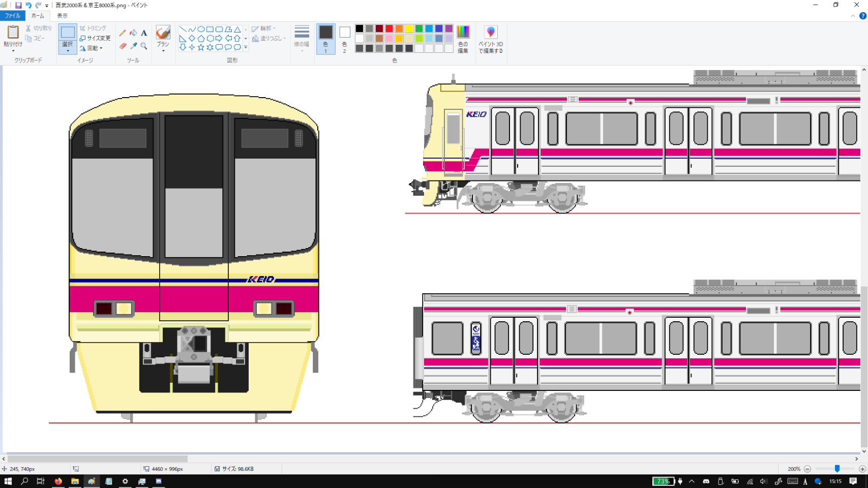Open the File (ファイル) menu
Image resolution: width=868 pixels, height=488 pixels.
[x=12, y=16]
